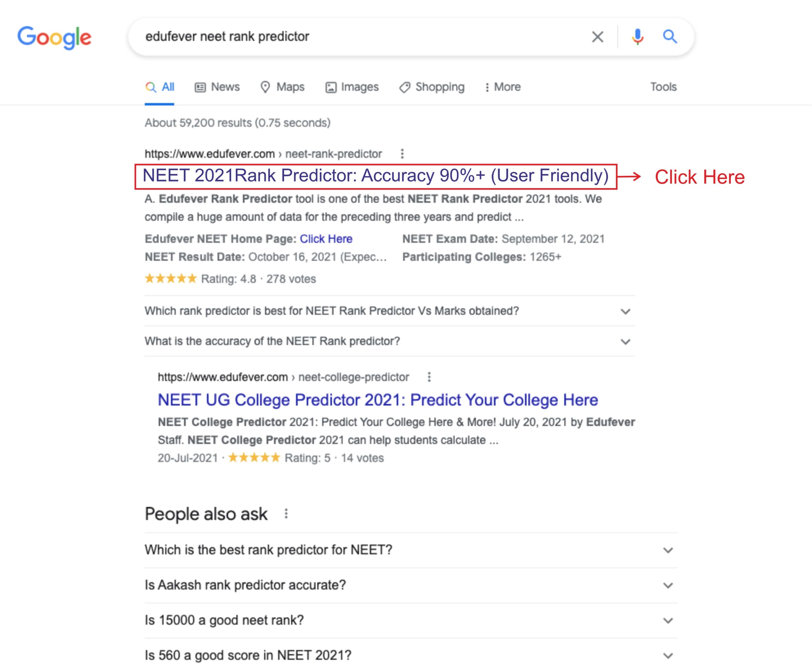Image resolution: width=812 pixels, height=668 pixels.
Task: Open the More search filters menu
Action: point(503,87)
